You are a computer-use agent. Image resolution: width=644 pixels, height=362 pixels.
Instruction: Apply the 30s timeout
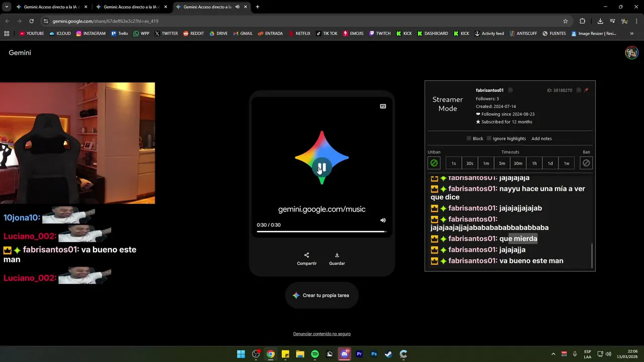(x=470, y=163)
